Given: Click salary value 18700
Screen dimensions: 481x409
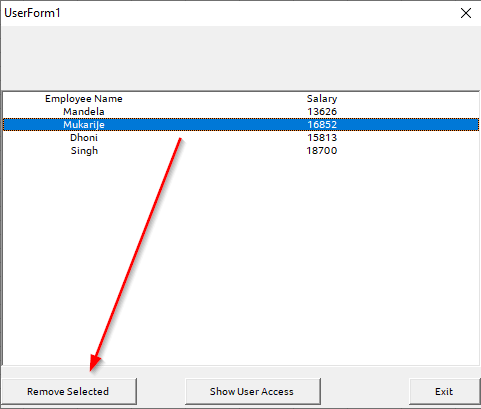Looking at the screenshot, I should tap(322, 150).
